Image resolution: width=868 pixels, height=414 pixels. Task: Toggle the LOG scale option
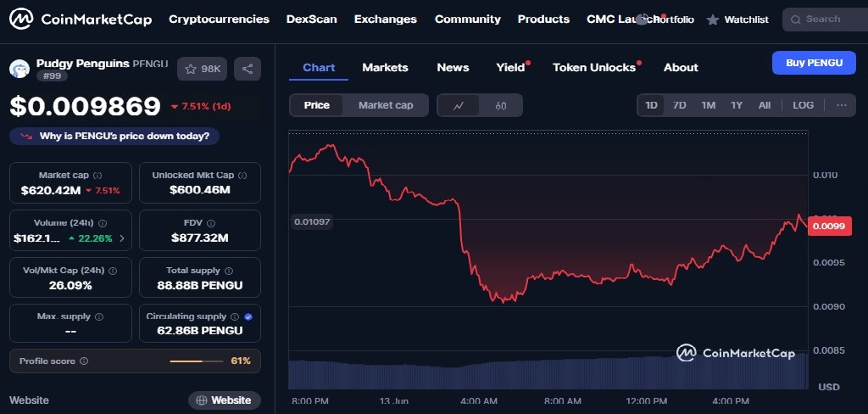coord(804,105)
